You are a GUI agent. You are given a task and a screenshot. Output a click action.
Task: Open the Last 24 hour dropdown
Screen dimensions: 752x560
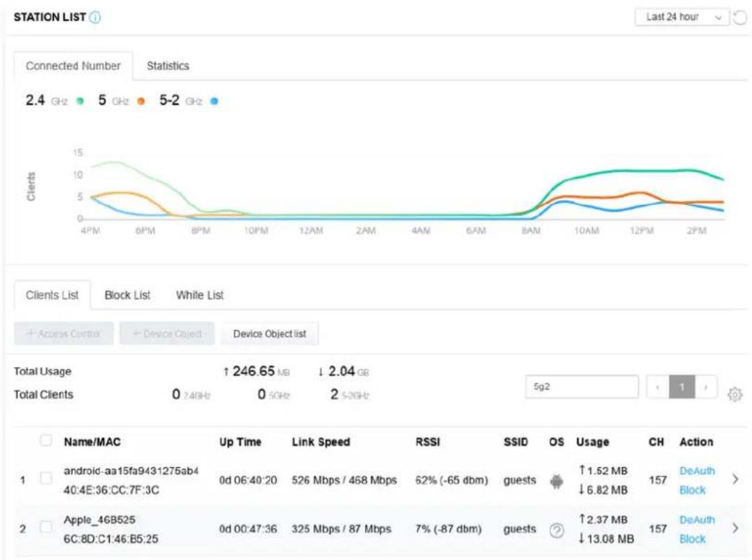pyautogui.click(x=681, y=17)
